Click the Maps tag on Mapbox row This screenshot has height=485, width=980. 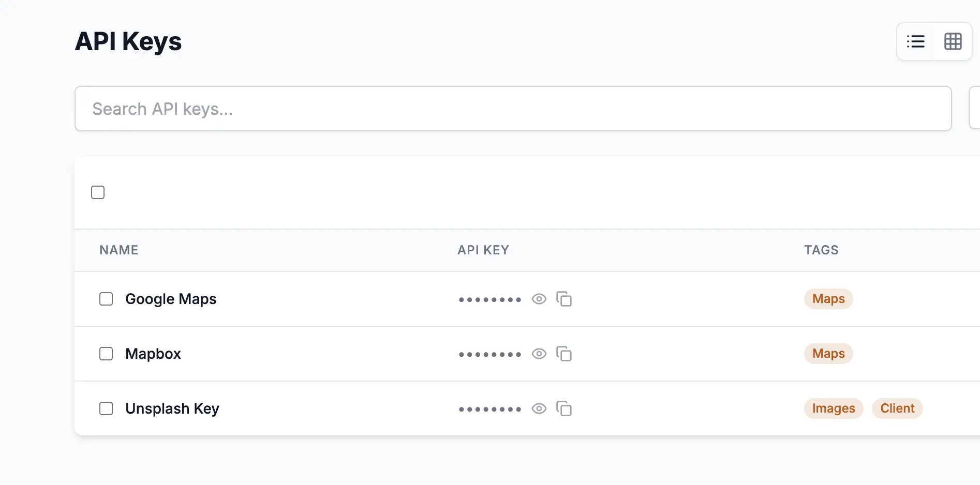coord(828,354)
